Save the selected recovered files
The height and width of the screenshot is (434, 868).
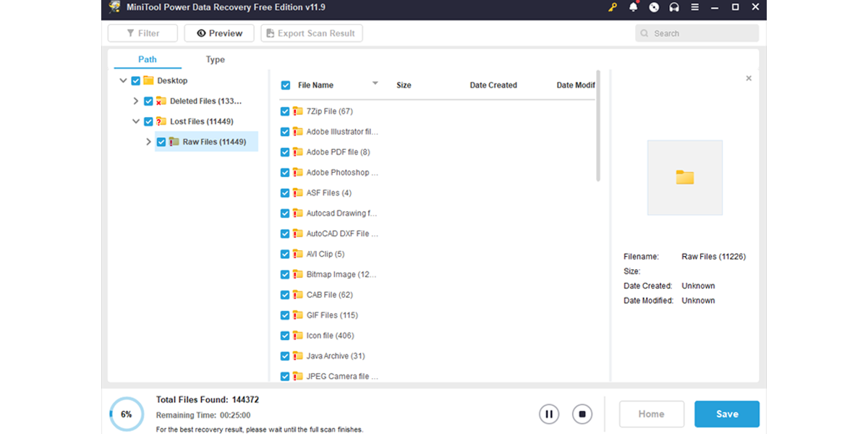(726, 414)
